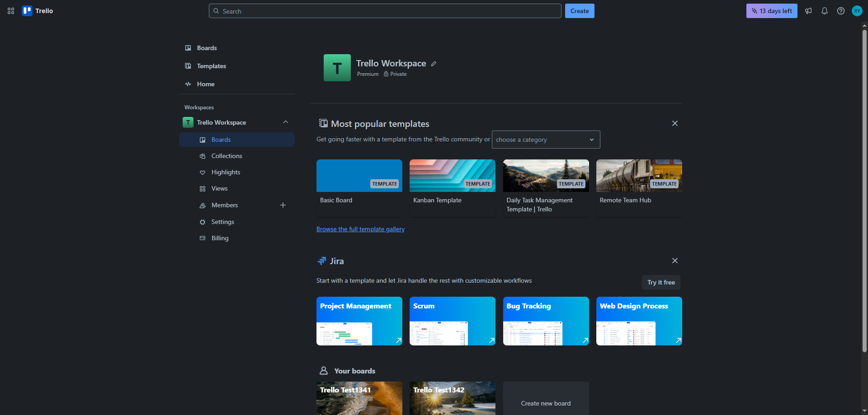Open the Trello Test1342 board
Screen dimensions: 868x415
pyautogui.click(x=453, y=399)
